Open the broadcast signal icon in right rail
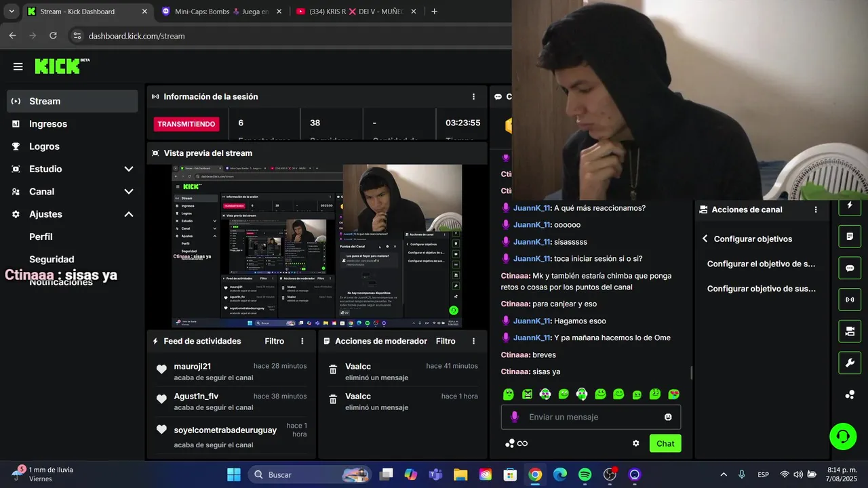The image size is (868, 488). (850, 300)
